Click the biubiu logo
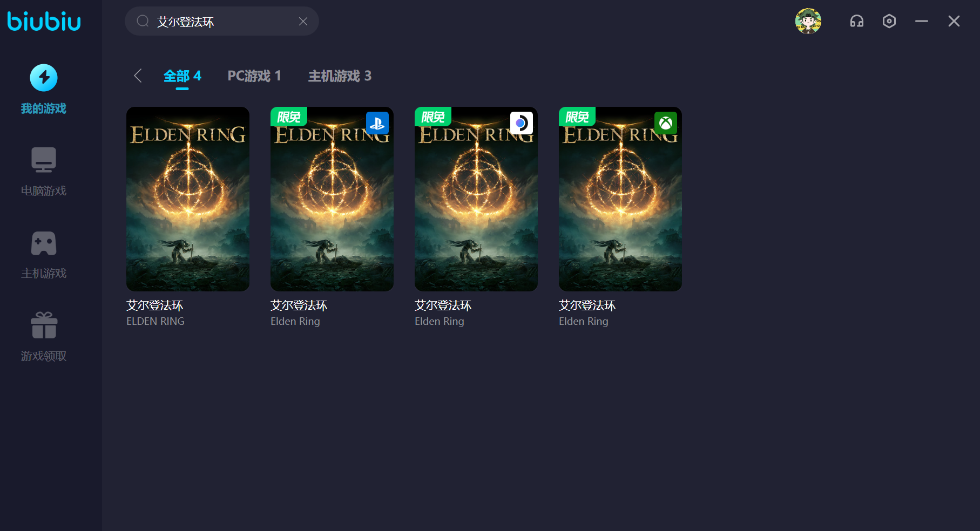The image size is (980, 531). coord(44,21)
